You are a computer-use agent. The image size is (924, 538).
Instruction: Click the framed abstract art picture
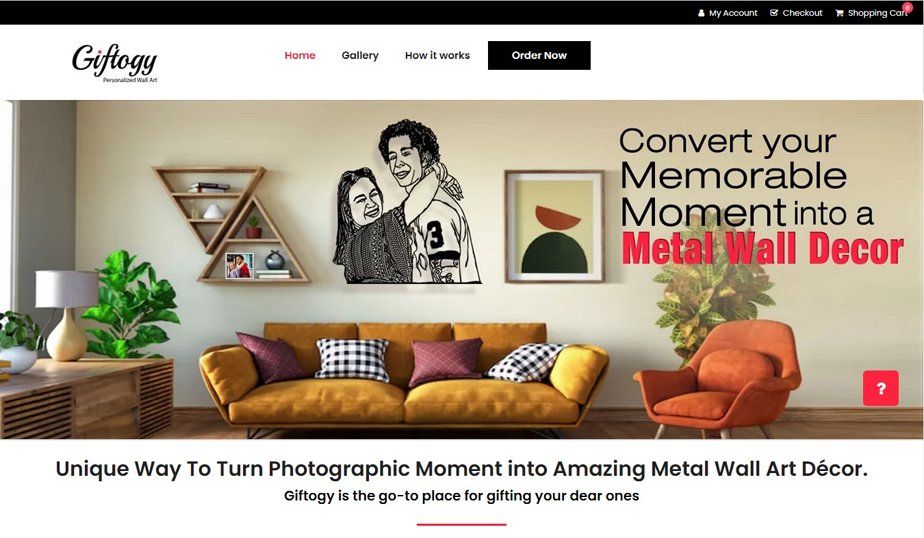tap(555, 227)
